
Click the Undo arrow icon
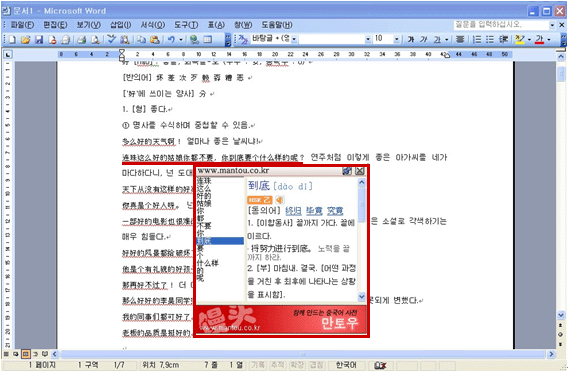[x=171, y=39]
